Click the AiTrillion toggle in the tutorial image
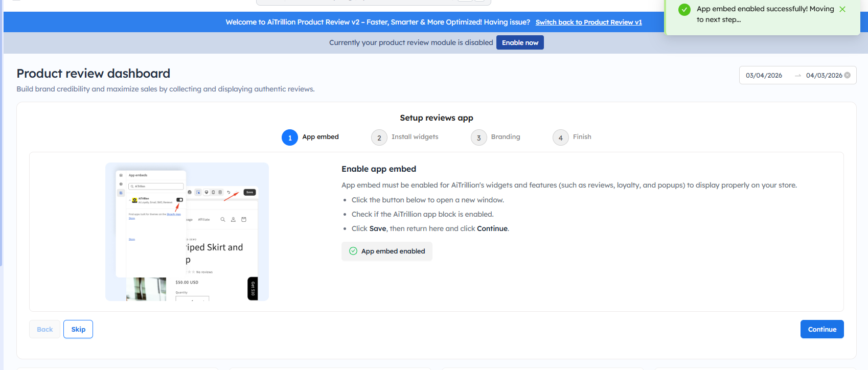 pyautogui.click(x=179, y=200)
